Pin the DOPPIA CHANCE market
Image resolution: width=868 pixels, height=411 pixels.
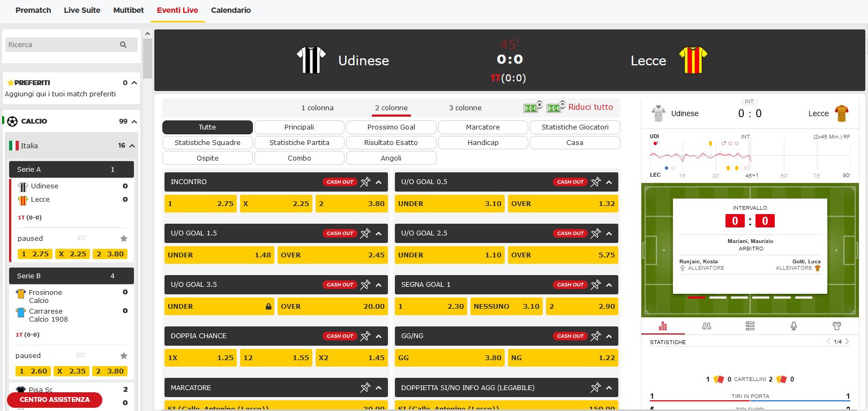coord(365,336)
